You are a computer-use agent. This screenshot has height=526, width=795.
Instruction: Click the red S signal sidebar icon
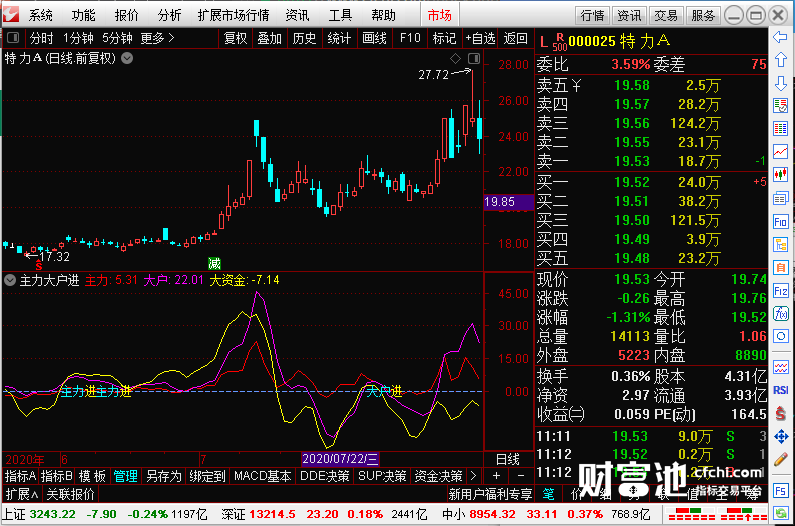[780, 413]
